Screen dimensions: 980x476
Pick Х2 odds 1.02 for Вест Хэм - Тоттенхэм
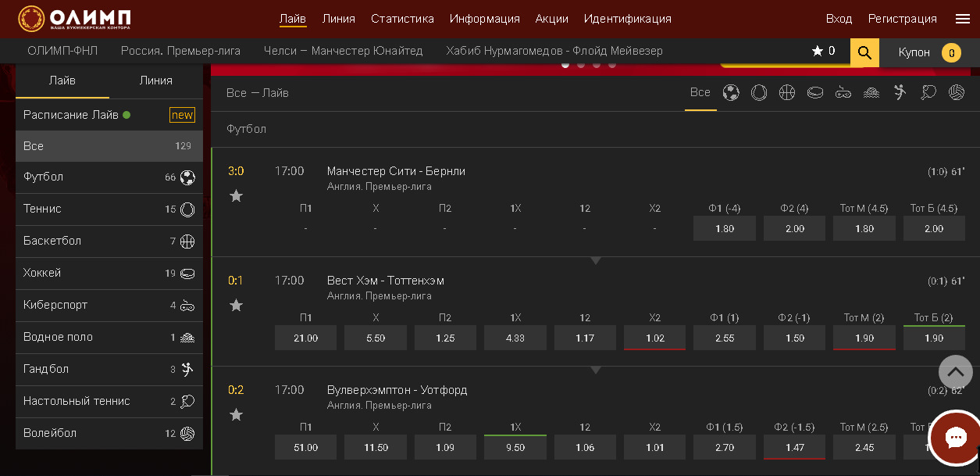pyautogui.click(x=654, y=338)
